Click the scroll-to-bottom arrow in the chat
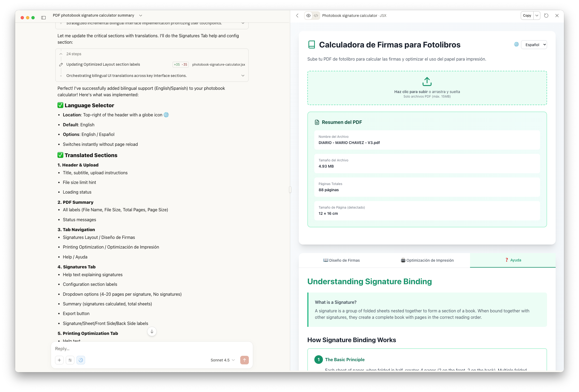The image size is (579, 392). [152, 332]
